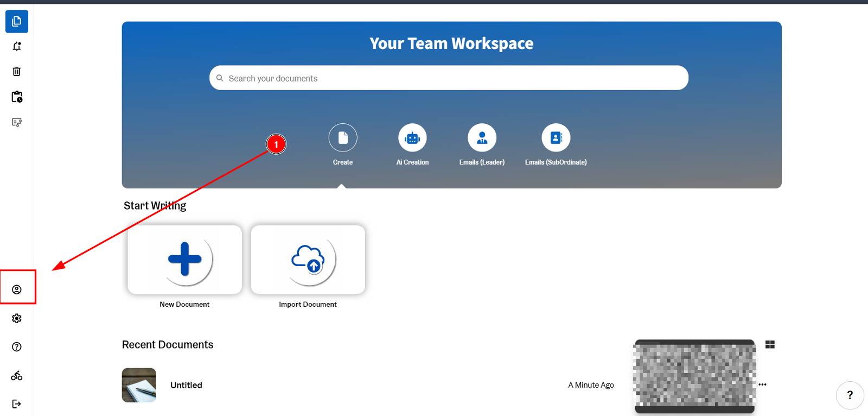Open the Untitled document thumbnail

tap(139, 385)
